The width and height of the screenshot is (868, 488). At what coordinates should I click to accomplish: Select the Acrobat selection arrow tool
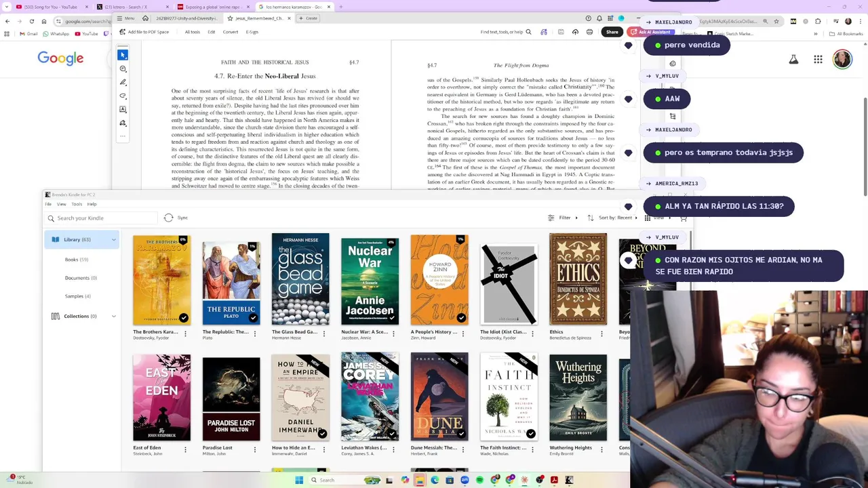click(123, 55)
